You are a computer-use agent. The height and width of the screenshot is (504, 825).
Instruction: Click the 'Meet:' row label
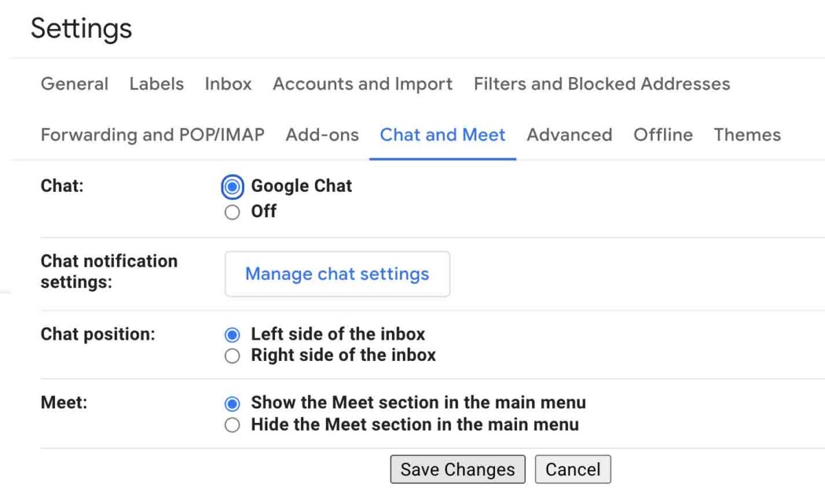point(64,403)
